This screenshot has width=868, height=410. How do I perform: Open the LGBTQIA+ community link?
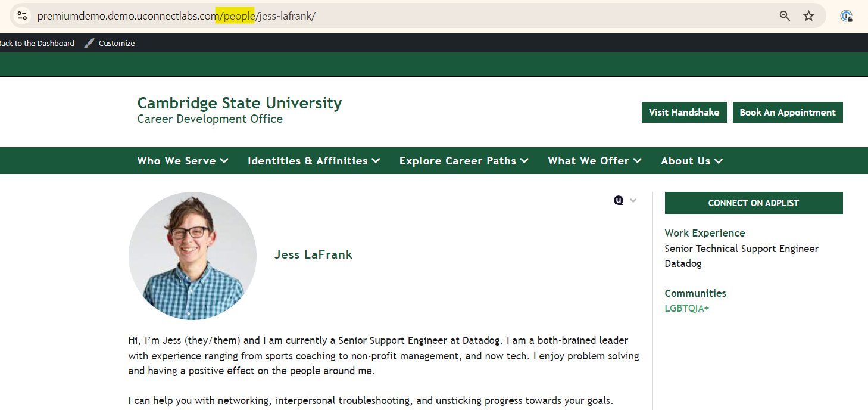point(686,309)
